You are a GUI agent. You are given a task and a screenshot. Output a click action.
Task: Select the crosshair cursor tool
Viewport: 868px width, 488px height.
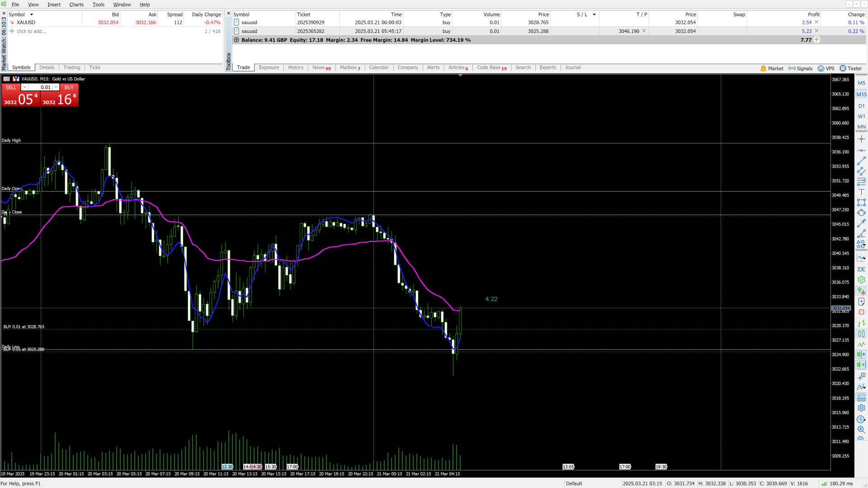[x=861, y=139]
